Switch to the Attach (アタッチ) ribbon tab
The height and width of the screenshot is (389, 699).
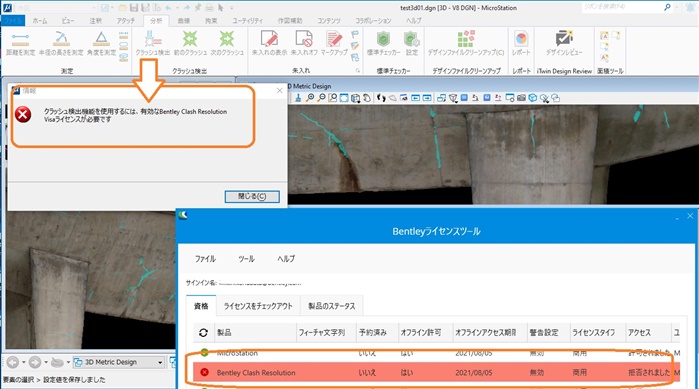click(126, 20)
